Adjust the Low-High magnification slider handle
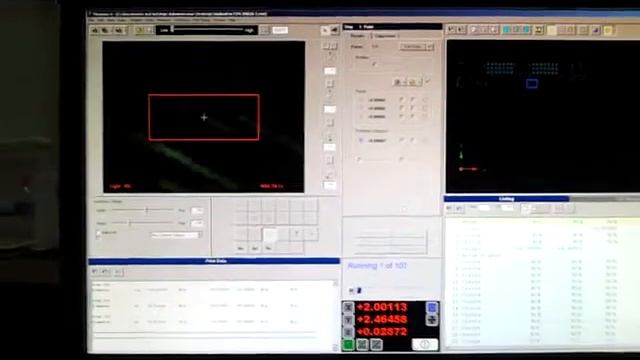This screenshot has width=640, height=360. click(172, 29)
